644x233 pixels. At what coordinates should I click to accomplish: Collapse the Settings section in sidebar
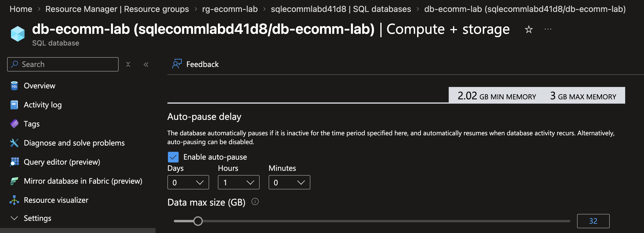click(x=15, y=218)
